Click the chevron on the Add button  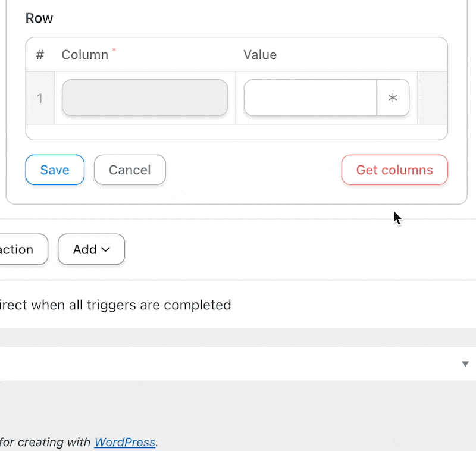pos(105,249)
